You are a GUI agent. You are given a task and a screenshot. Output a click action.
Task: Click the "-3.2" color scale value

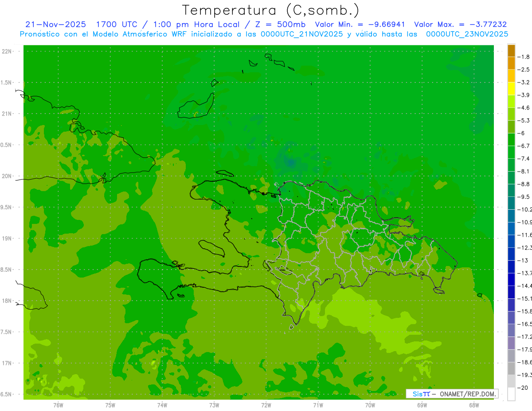tap(523, 82)
